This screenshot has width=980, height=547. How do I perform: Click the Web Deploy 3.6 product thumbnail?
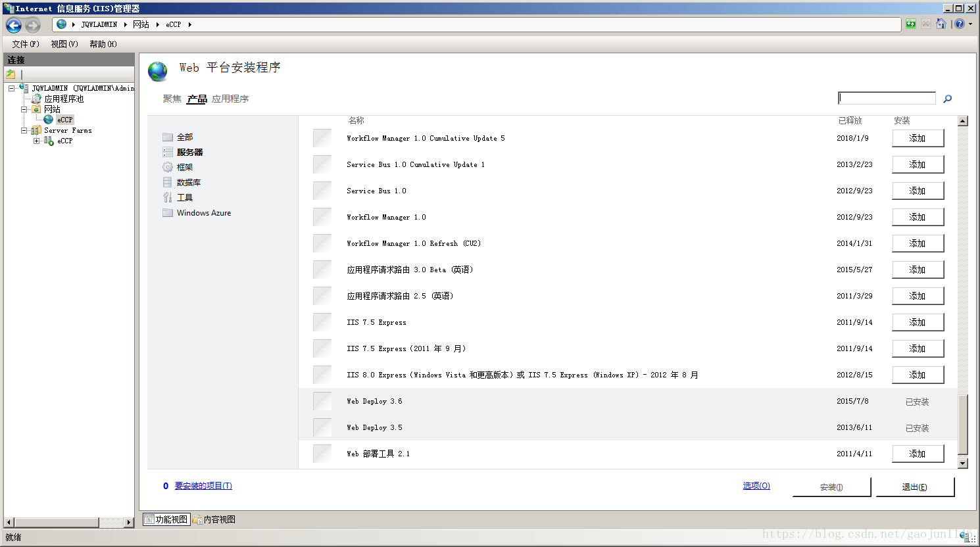[x=322, y=401]
